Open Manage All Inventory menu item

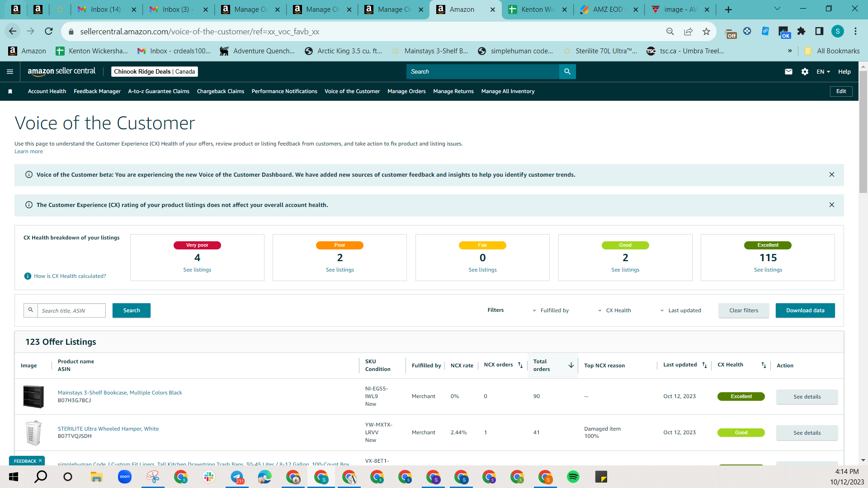point(508,91)
